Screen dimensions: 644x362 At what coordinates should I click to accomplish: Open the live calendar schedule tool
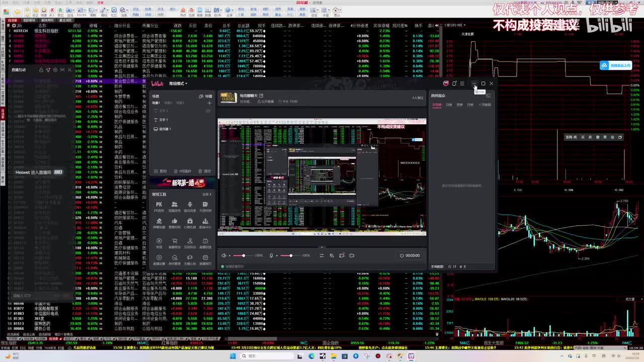click(205, 259)
